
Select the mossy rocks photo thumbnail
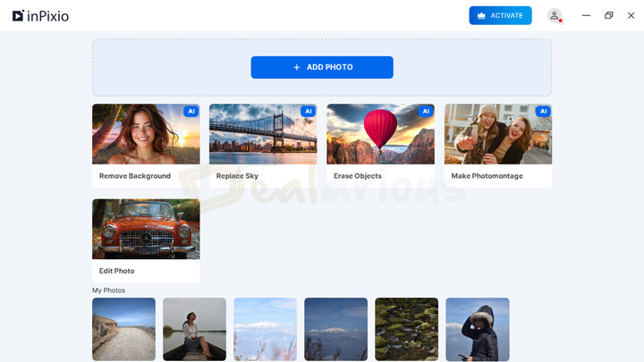pos(407,329)
